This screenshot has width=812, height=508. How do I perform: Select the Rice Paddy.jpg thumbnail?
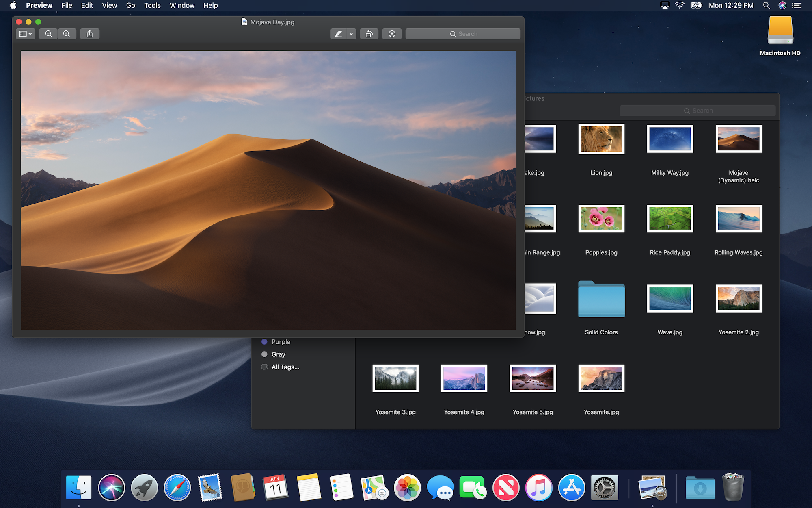(x=670, y=219)
